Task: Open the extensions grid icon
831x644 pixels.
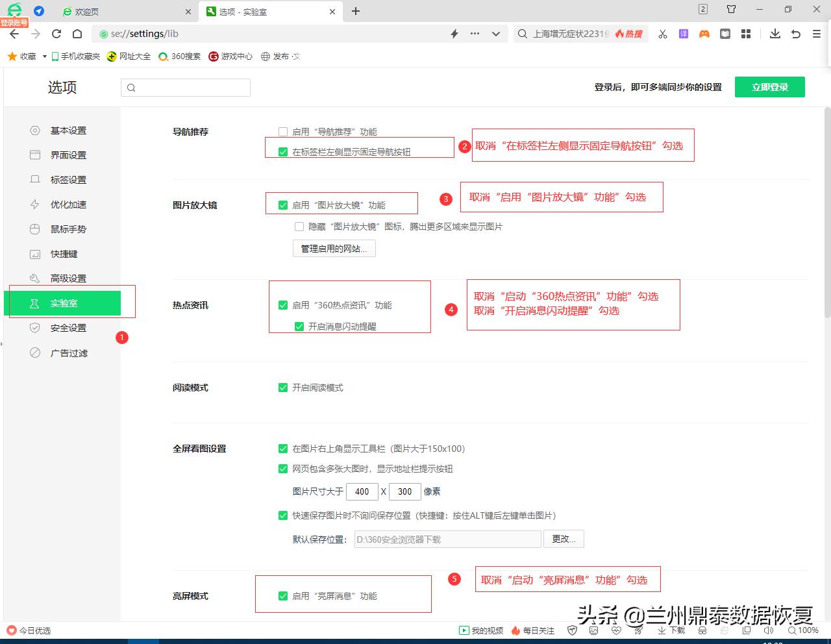Action: click(x=745, y=34)
